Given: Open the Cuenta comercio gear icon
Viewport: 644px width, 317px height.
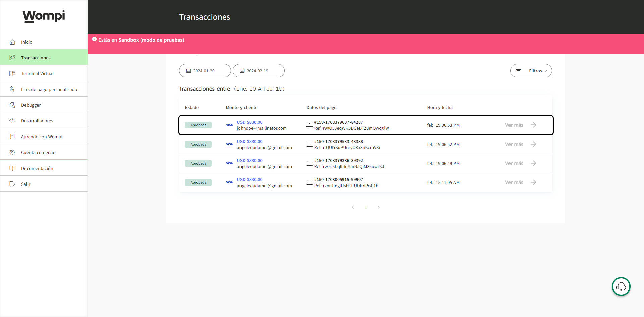Looking at the screenshot, I should 12,152.
